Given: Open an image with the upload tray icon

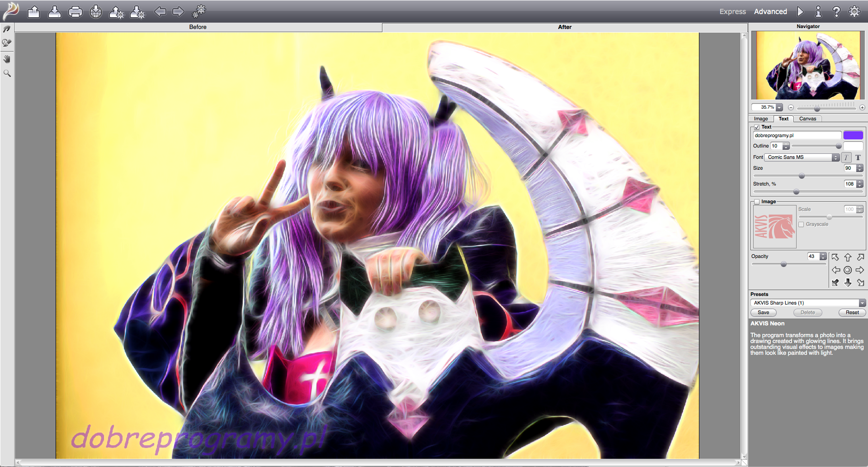Looking at the screenshot, I should point(33,12).
